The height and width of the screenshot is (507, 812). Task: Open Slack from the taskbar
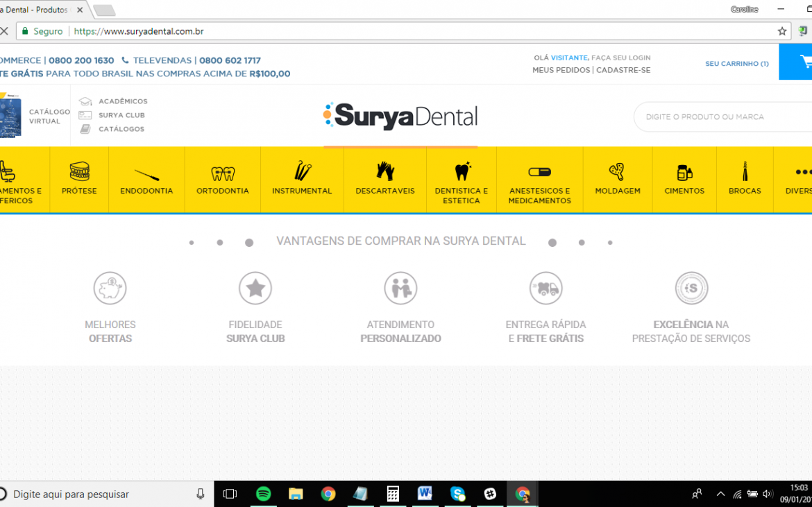(490, 494)
